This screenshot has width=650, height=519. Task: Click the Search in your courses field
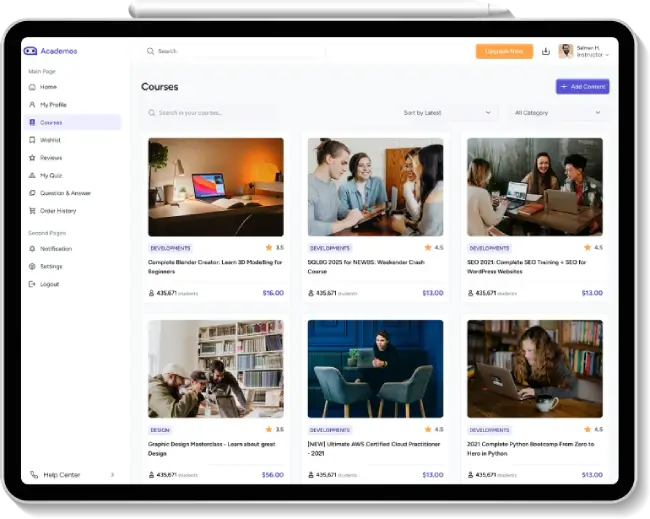pyautogui.click(x=210, y=113)
